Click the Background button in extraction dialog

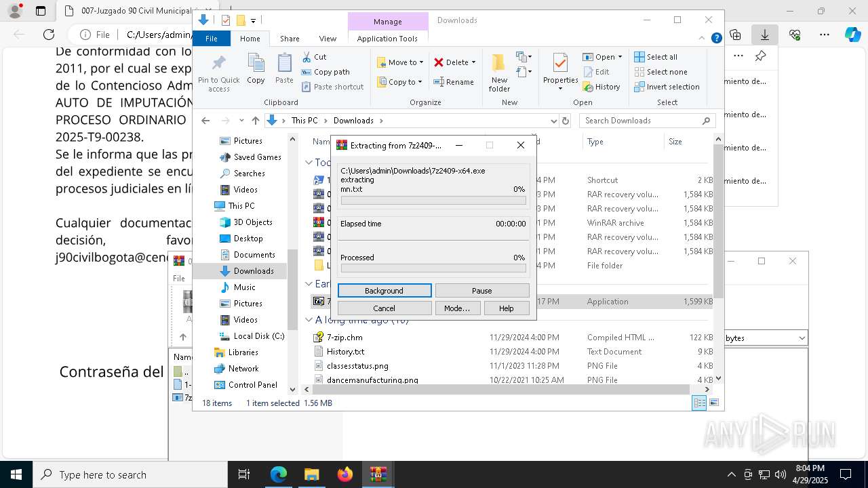pyautogui.click(x=384, y=290)
